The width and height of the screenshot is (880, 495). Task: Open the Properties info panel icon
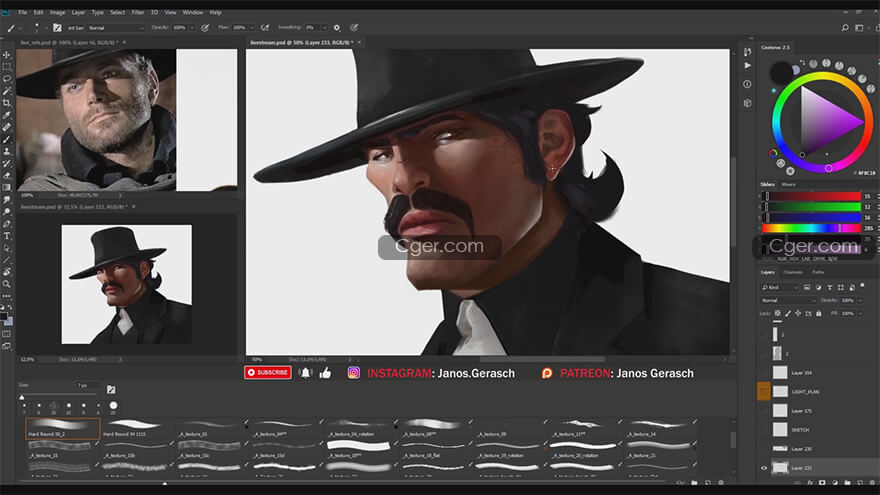pyautogui.click(x=748, y=84)
